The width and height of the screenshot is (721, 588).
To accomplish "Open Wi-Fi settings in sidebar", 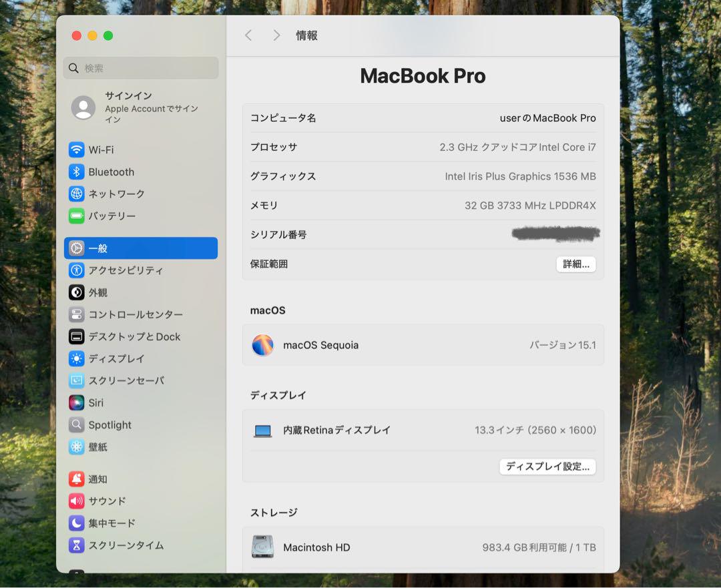I will click(x=141, y=150).
